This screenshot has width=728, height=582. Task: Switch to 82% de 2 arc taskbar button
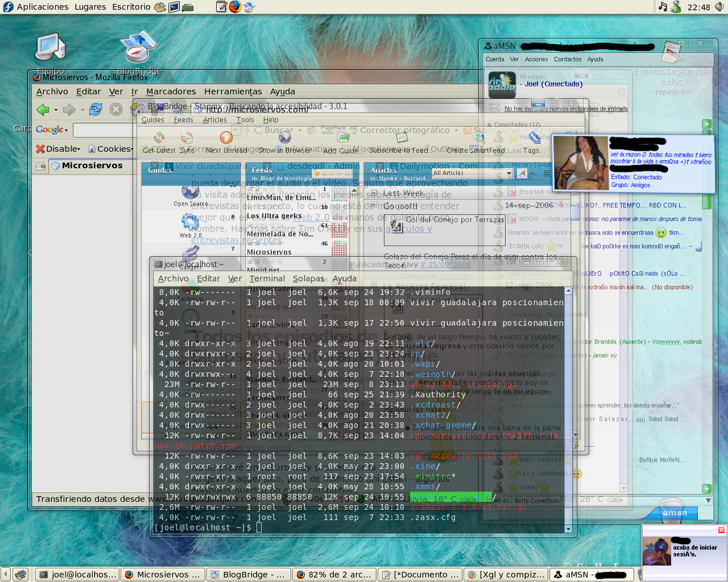tap(334, 575)
